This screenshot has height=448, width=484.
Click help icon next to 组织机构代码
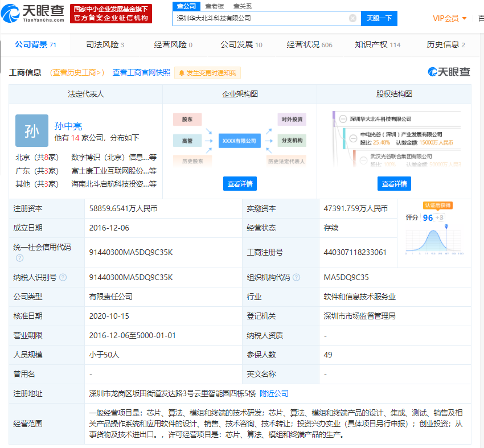pos(294,277)
